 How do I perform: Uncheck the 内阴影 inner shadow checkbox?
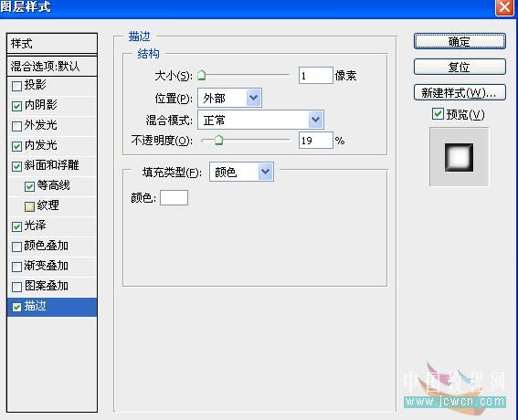(x=16, y=106)
